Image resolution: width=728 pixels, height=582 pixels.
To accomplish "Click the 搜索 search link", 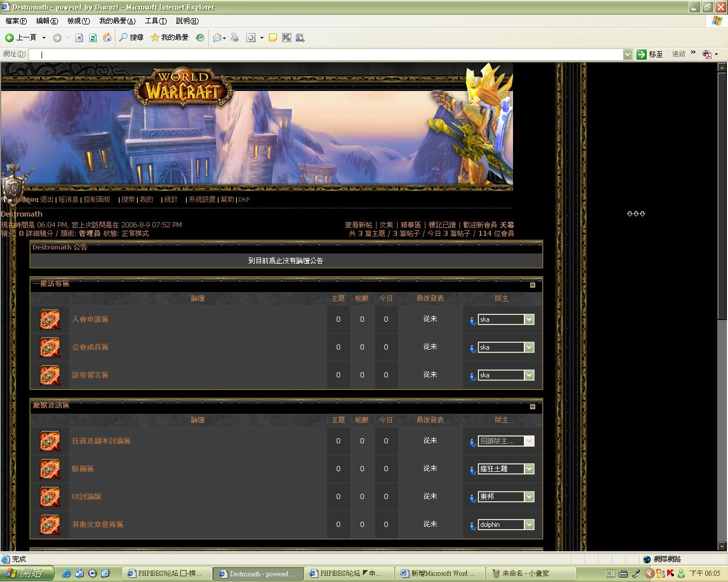I will click(128, 199).
